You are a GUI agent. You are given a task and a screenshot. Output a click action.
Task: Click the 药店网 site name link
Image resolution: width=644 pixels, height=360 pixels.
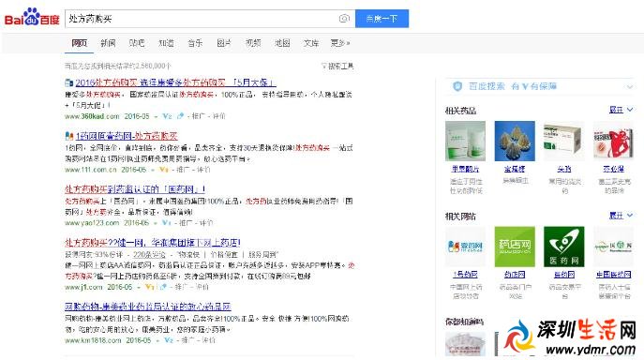point(515,275)
